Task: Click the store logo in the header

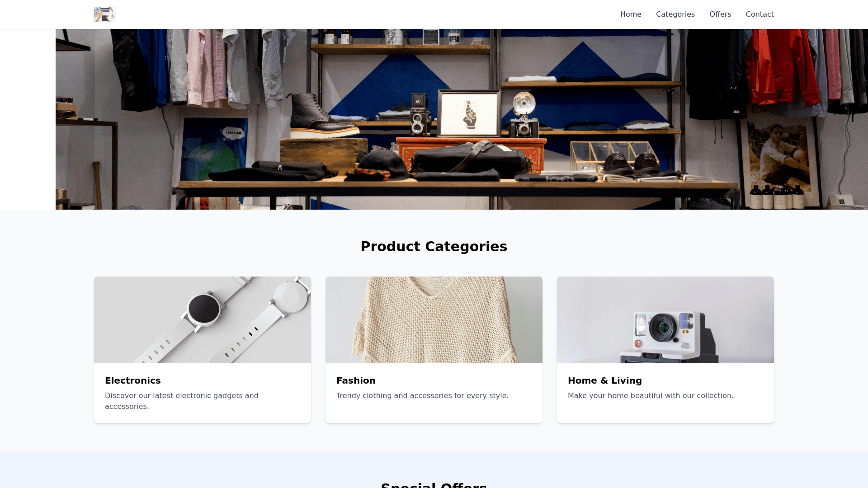Action: [105, 14]
